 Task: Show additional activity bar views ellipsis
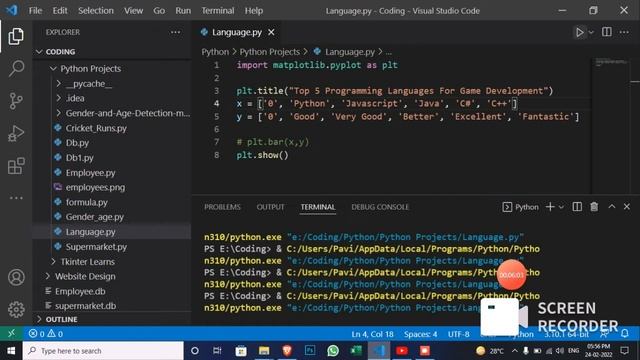[16, 198]
